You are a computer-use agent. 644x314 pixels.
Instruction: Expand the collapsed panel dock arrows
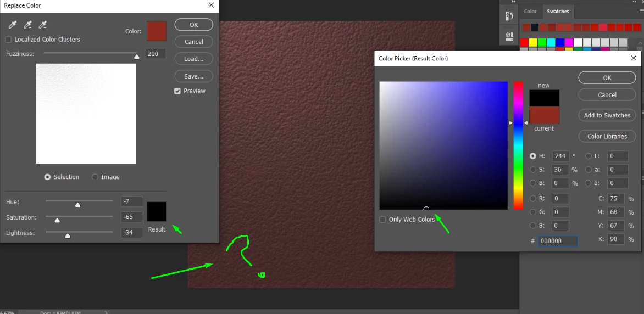513,2
